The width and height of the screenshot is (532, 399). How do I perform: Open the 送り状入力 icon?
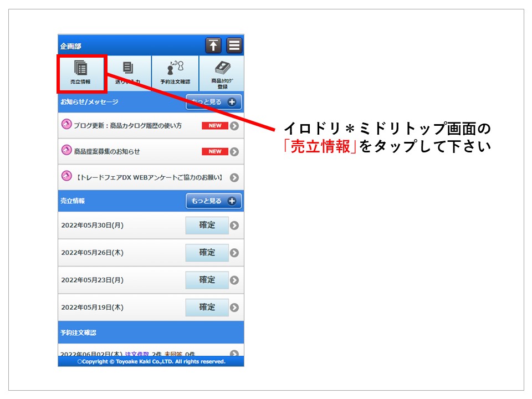(x=128, y=73)
